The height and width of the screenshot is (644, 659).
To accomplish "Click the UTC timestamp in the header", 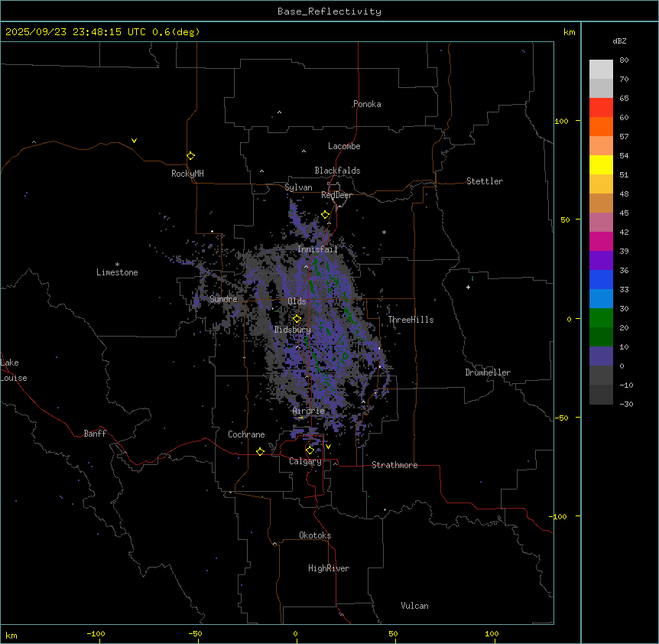I will tap(102, 32).
